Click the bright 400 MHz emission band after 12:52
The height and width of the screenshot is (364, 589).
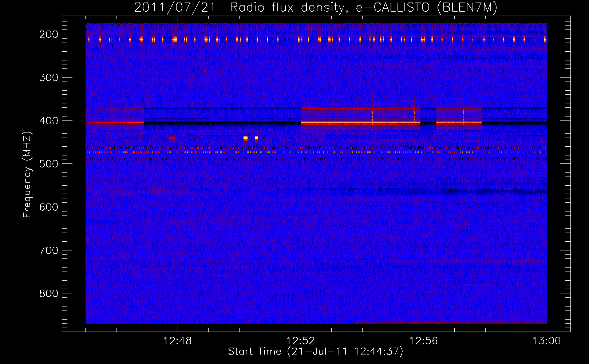tap(360, 123)
